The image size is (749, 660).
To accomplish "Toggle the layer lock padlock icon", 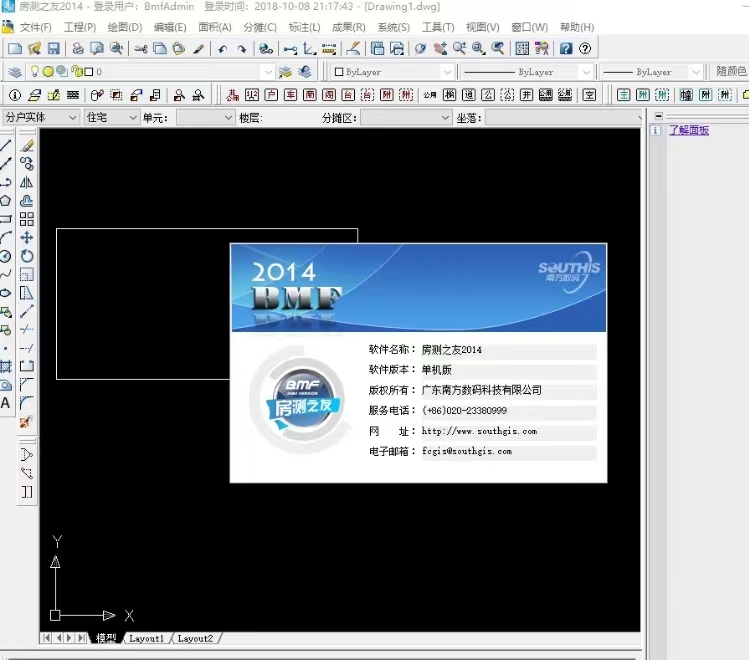I will point(76,72).
